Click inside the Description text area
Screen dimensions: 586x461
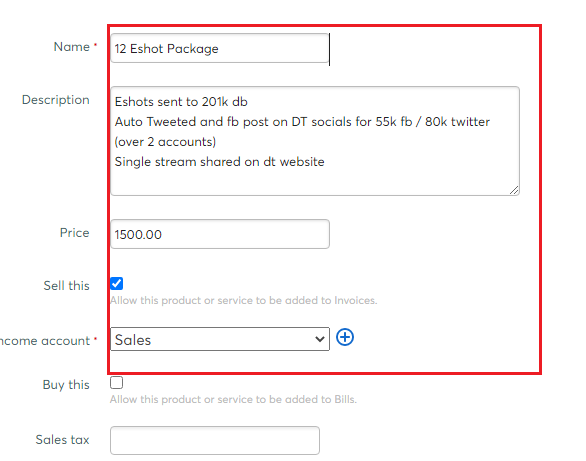[315, 141]
